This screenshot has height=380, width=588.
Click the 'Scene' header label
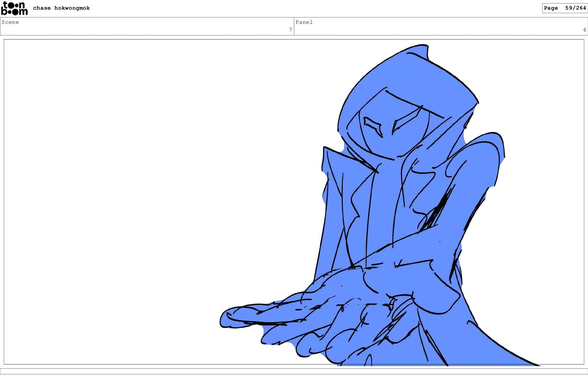click(x=10, y=22)
